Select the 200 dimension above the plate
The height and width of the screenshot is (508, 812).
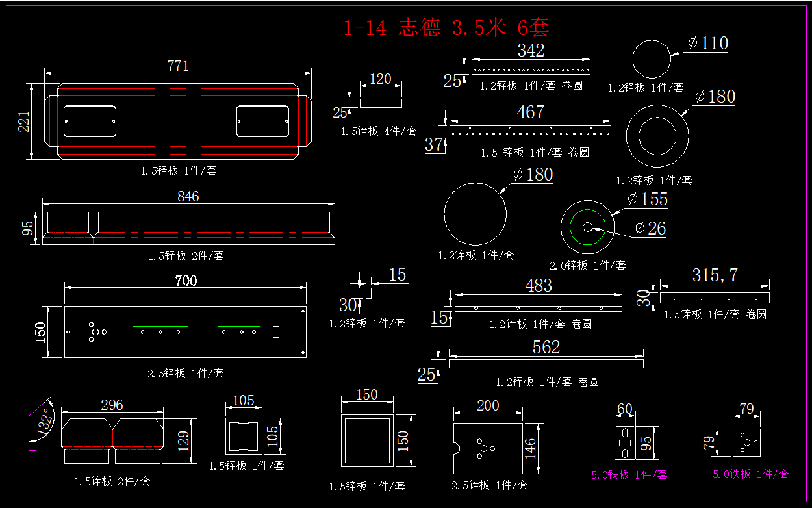[488, 405]
